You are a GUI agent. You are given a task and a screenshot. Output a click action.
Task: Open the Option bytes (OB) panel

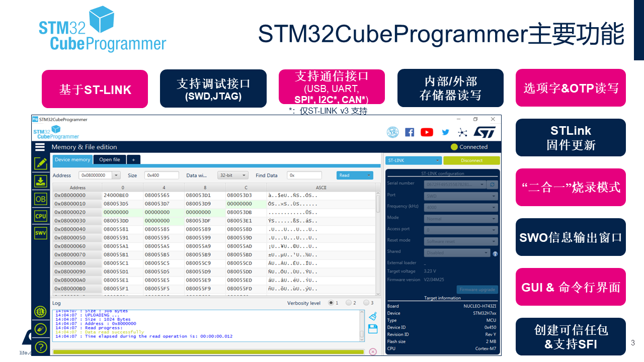[41, 199]
